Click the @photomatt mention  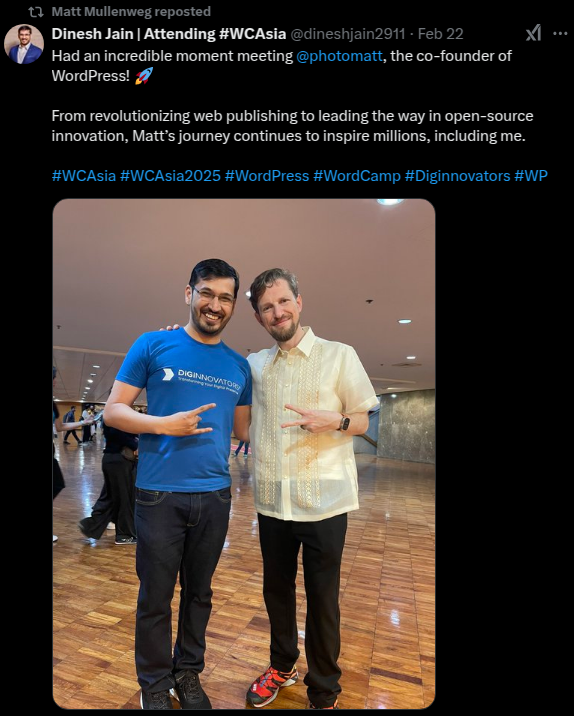(x=339, y=56)
